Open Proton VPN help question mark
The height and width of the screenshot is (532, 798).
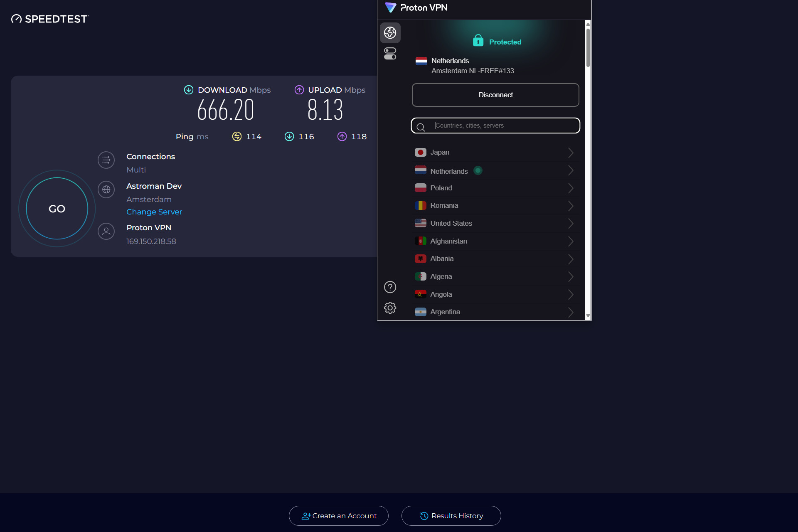coord(390,287)
